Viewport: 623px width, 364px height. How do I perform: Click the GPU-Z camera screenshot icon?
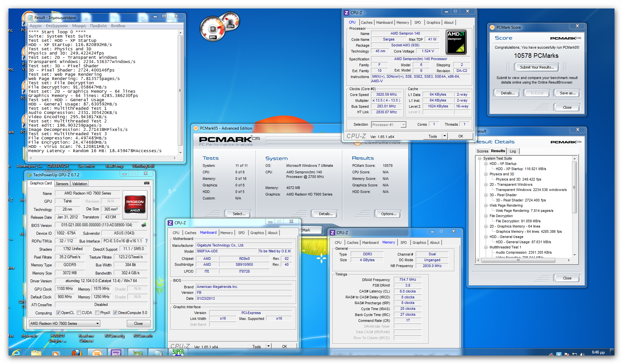147,183
